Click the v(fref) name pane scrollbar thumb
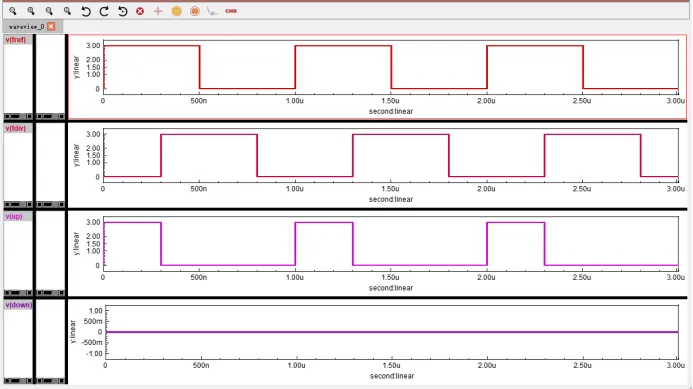The width and height of the screenshot is (693, 389). (15, 117)
